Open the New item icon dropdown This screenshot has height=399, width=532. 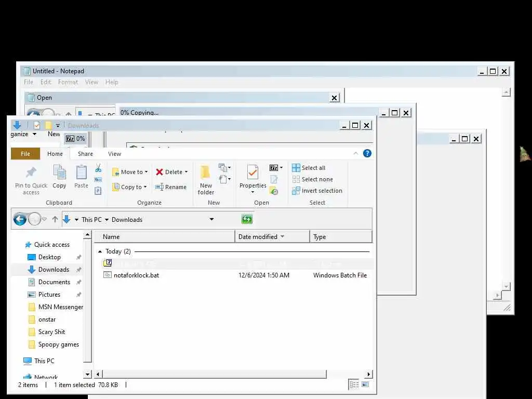[224, 168]
